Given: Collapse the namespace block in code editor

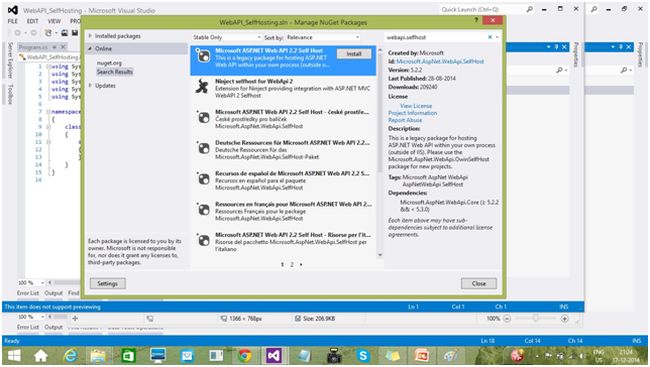Looking at the screenshot, I should 48,112.
